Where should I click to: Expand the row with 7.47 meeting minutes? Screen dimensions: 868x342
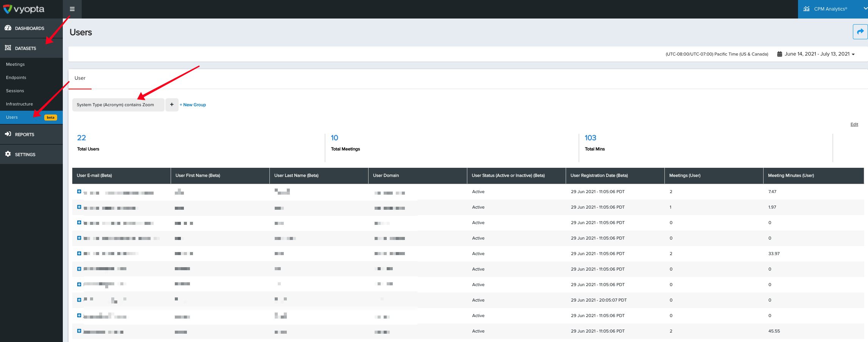(79, 192)
